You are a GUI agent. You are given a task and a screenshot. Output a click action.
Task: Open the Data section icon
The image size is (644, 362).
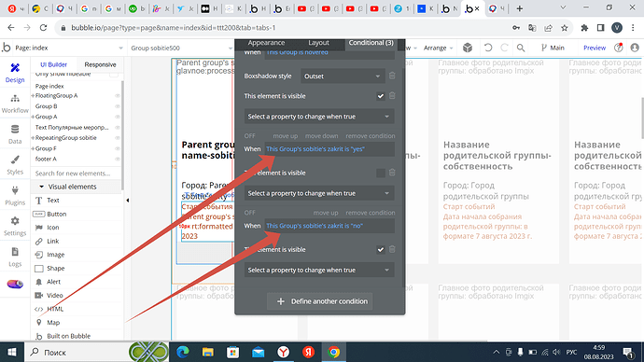15,134
